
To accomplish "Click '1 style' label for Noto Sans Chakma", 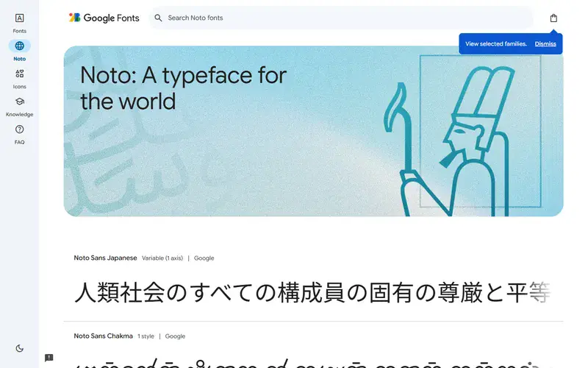I will click(x=146, y=336).
